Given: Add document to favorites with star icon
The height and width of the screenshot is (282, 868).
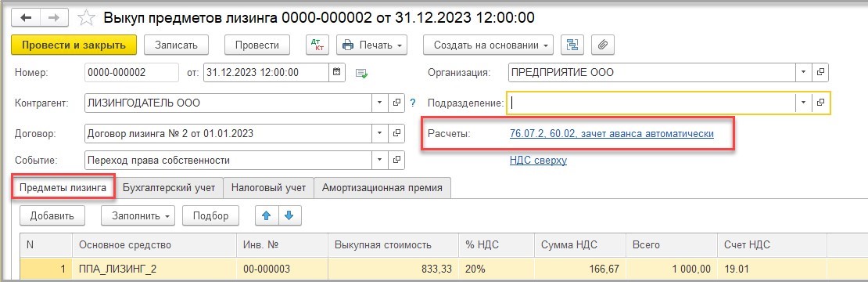Looking at the screenshot, I should [86, 18].
